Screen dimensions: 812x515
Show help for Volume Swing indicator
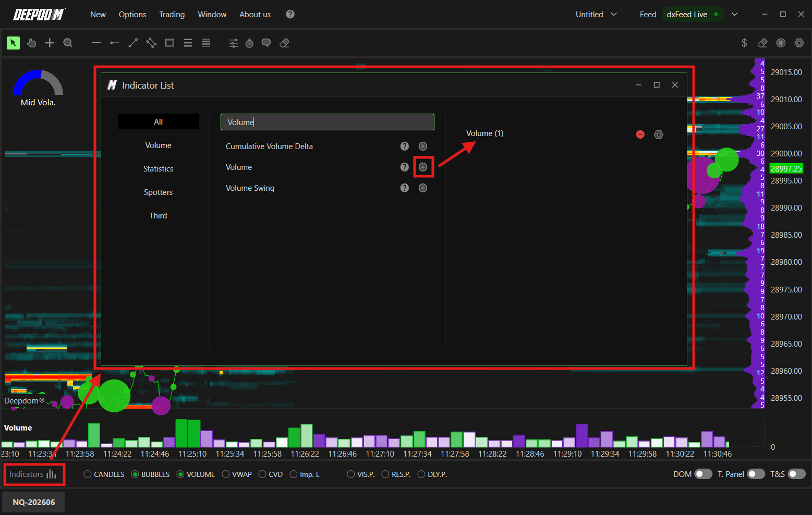tap(404, 188)
